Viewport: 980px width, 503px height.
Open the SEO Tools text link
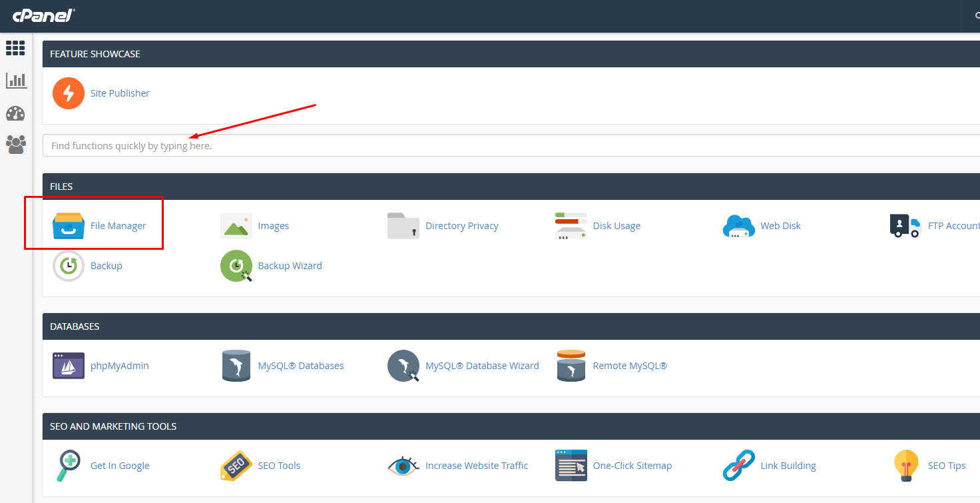(279, 466)
